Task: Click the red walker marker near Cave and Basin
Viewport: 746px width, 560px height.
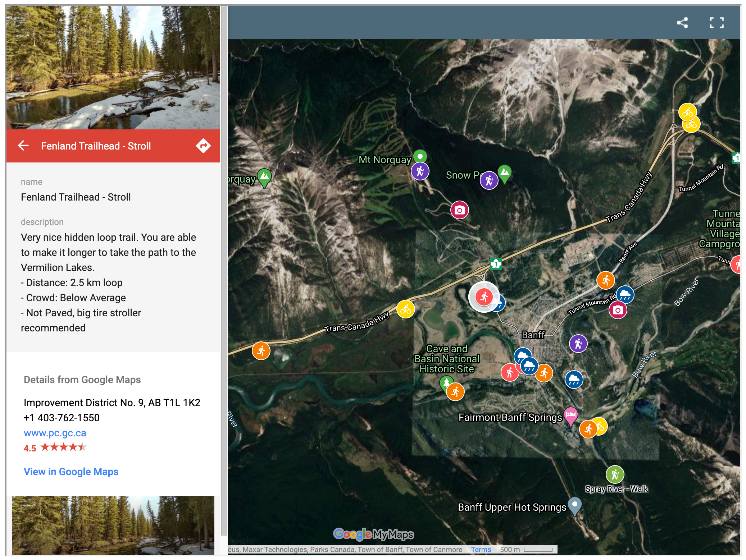Action: click(509, 372)
